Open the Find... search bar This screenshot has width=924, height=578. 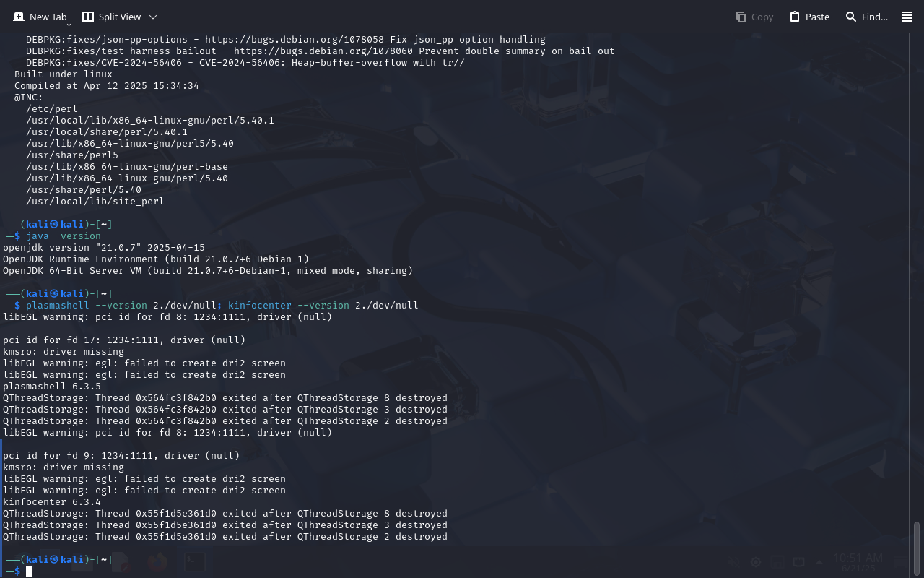point(866,17)
